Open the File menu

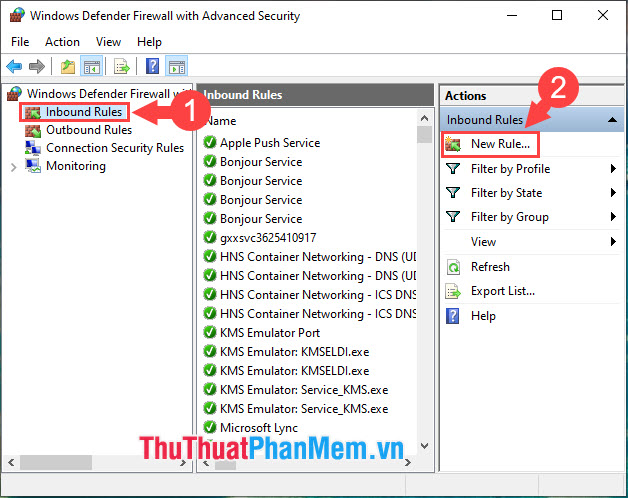(x=20, y=42)
